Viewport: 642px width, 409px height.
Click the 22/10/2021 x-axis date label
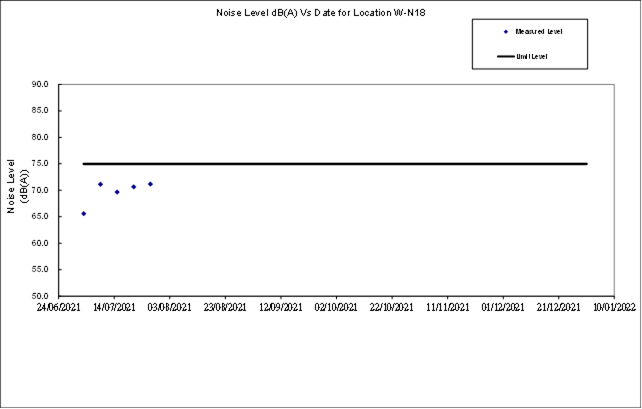(392, 309)
